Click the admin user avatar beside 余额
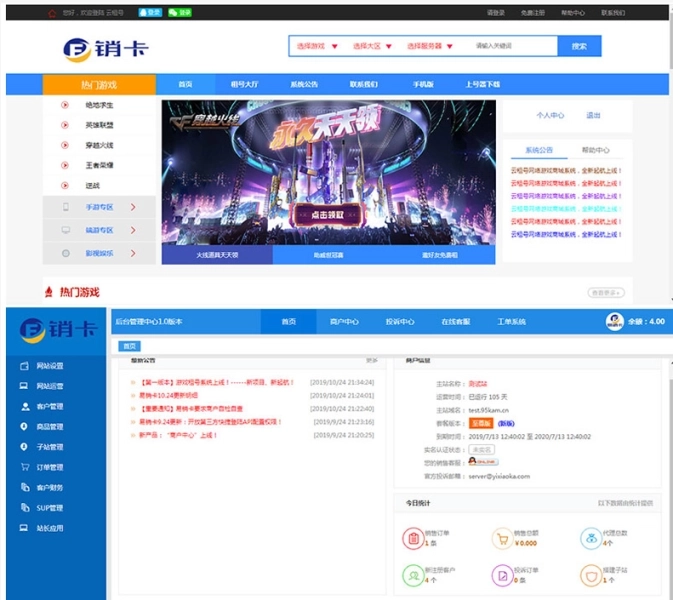Image resolution: width=673 pixels, height=600 pixels. coord(615,321)
